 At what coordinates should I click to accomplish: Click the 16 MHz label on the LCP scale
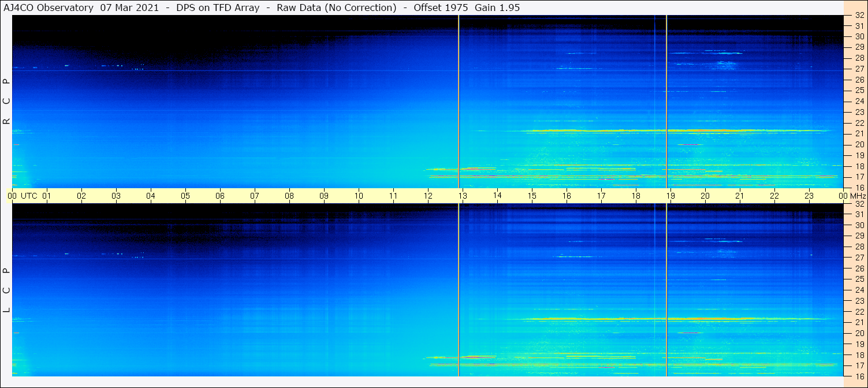(859, 376)
